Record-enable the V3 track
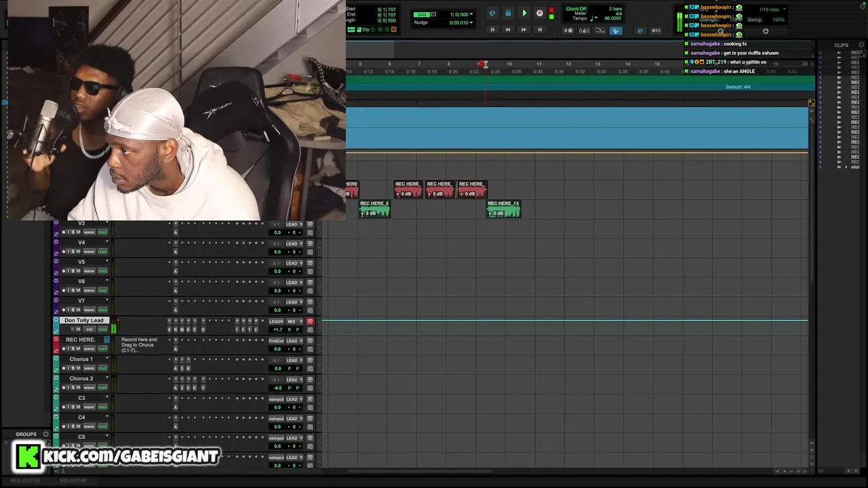868x488 pixels. tap(64, 232)
